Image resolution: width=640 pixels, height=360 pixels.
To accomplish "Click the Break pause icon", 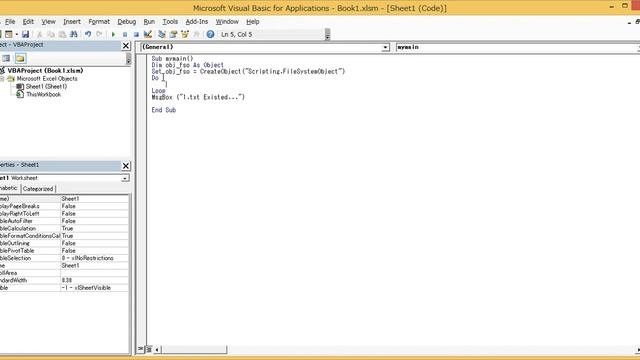I will click(125, 35).
